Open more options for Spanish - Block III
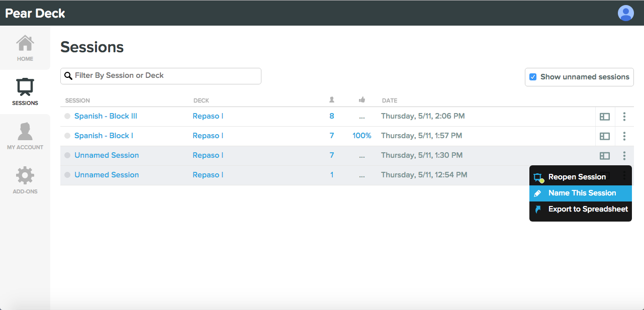 pyautogui.click(x=624, y=117)
